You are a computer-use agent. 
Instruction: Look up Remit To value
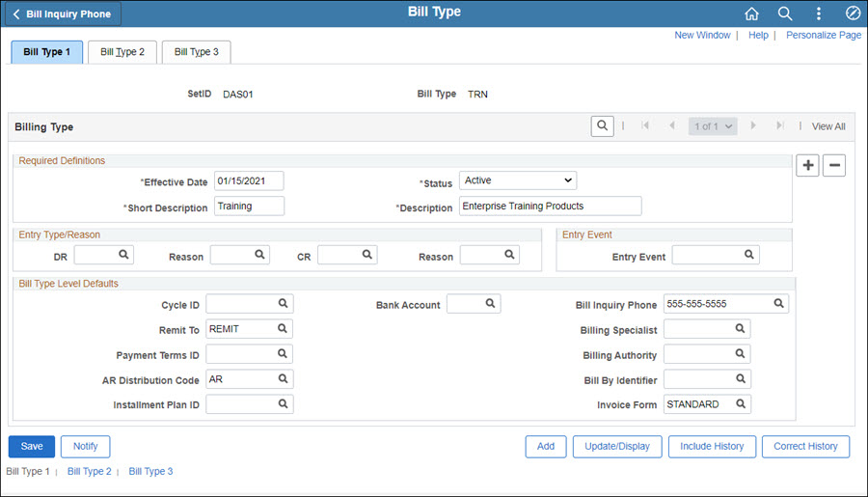[283, 328]
